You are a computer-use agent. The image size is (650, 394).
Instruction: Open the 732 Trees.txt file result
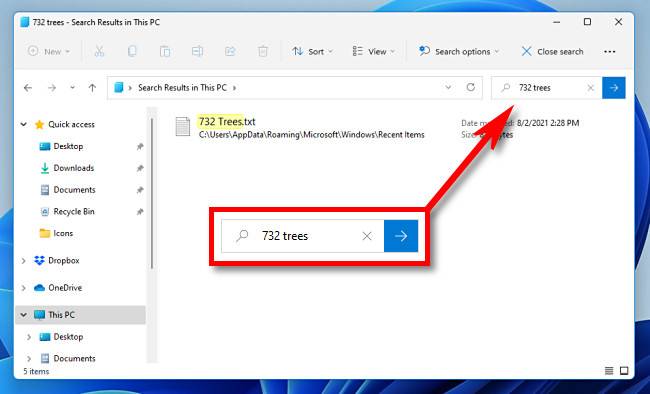tap(227, 122)
